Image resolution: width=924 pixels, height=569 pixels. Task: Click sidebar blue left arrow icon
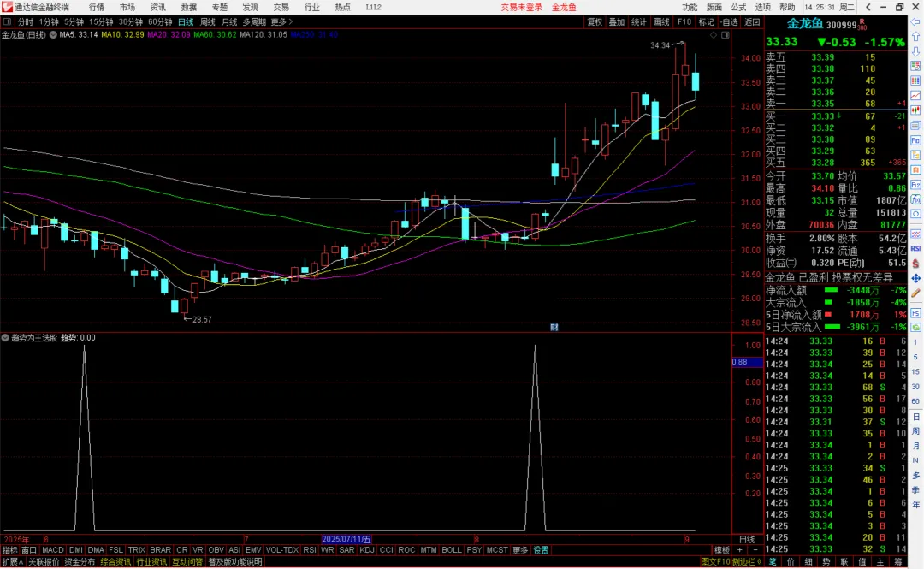[915, 21]
